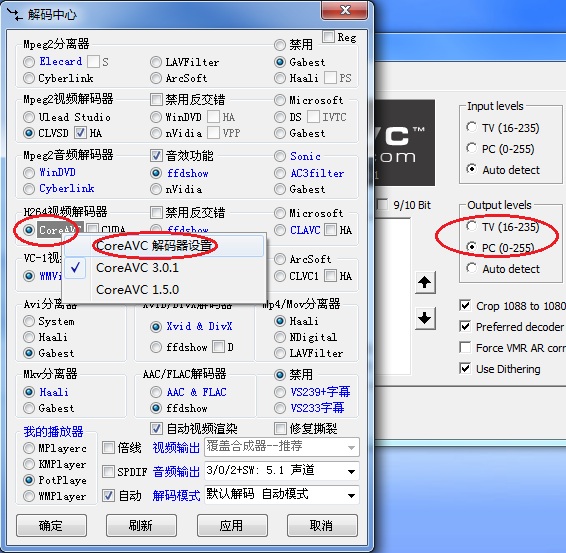
Task: Select Sonic audio decoder
Action: pos(280,156)
